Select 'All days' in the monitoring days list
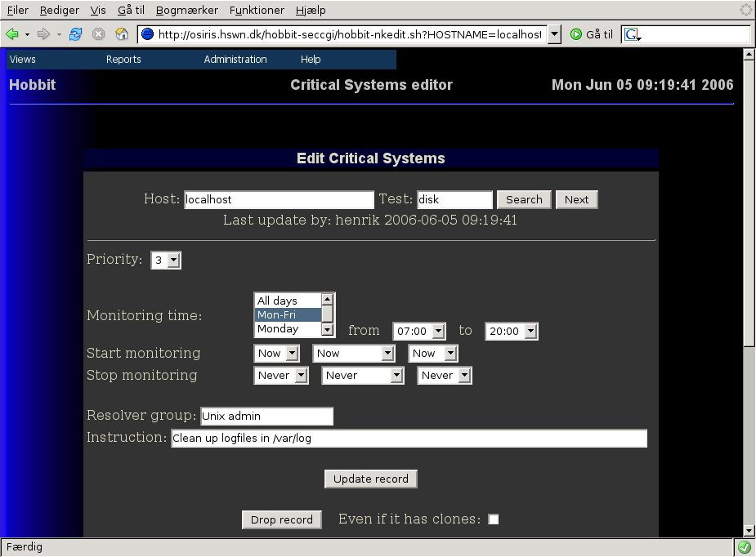 coord(286,301)
